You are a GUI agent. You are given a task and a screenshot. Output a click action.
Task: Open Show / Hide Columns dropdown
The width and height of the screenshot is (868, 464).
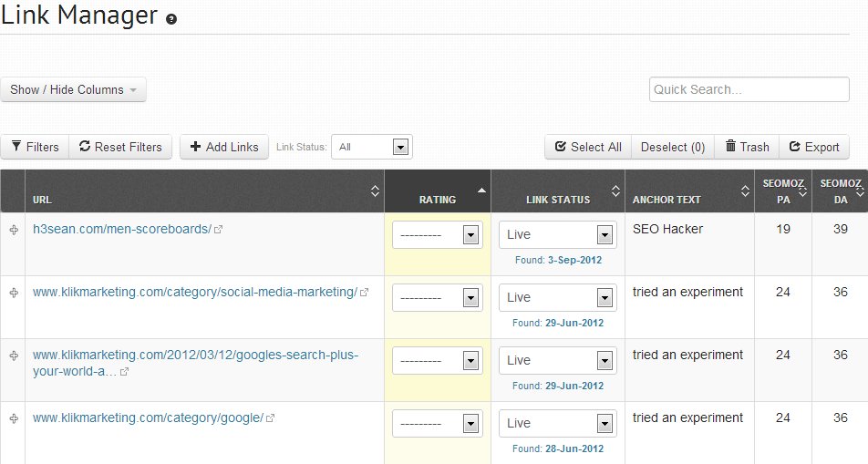pyautogui.click(x=74, y=89)
